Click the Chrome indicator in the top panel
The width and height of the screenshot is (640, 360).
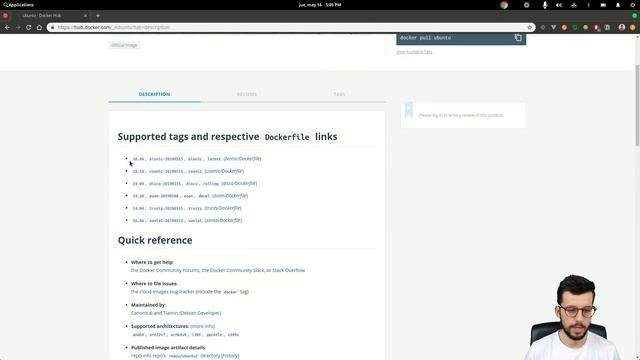[504, 5]
